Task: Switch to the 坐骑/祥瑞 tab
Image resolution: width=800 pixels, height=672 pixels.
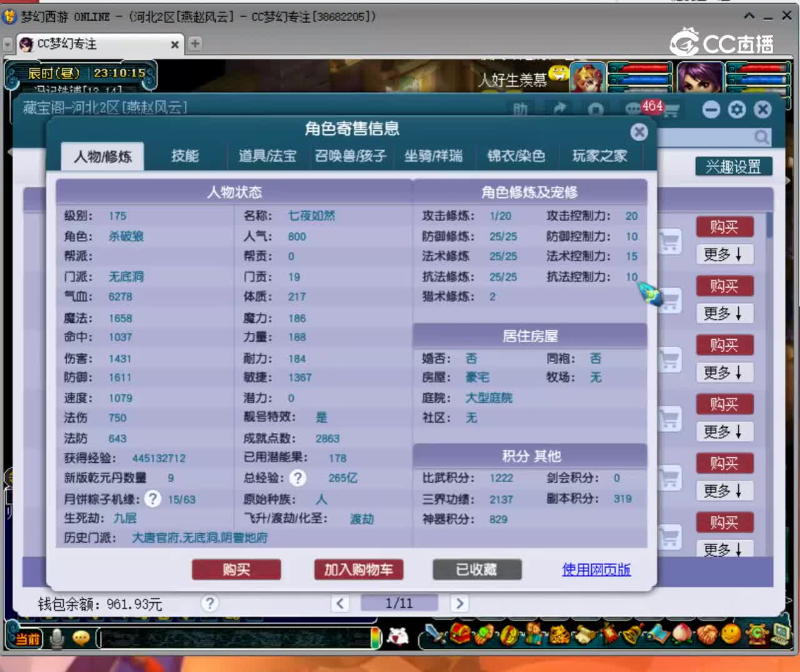Action: [x=433, y=156]
